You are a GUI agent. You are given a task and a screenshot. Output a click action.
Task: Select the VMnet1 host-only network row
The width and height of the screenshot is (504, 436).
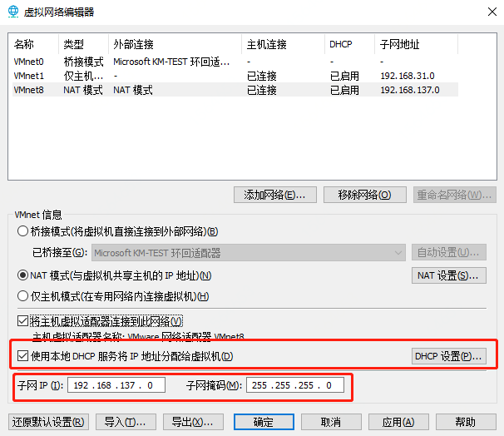pos(30,76)
